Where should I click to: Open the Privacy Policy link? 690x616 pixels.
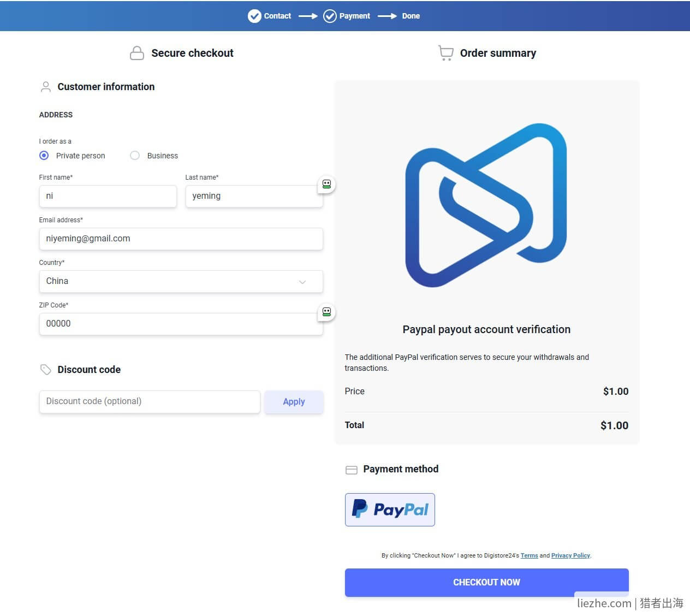click(570, 555)
